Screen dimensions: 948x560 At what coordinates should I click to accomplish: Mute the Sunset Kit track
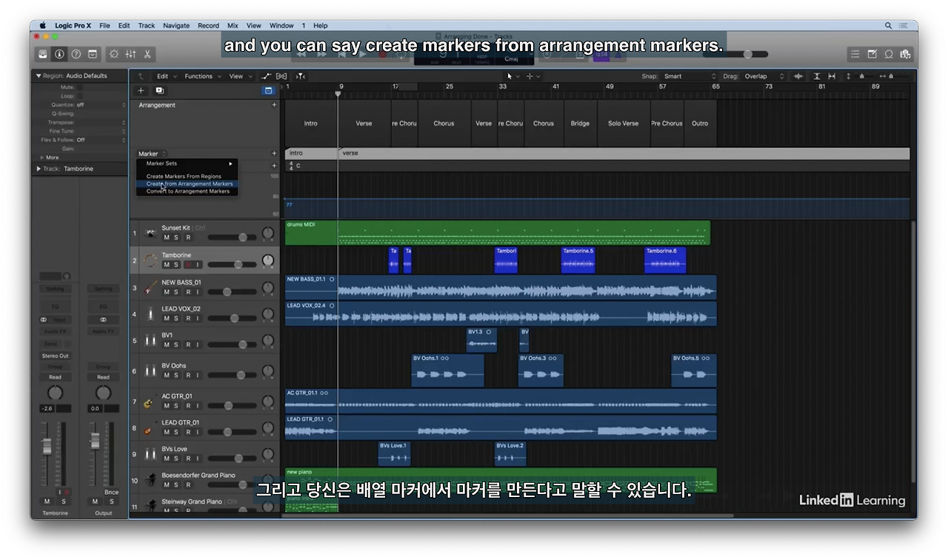[167, 238]
